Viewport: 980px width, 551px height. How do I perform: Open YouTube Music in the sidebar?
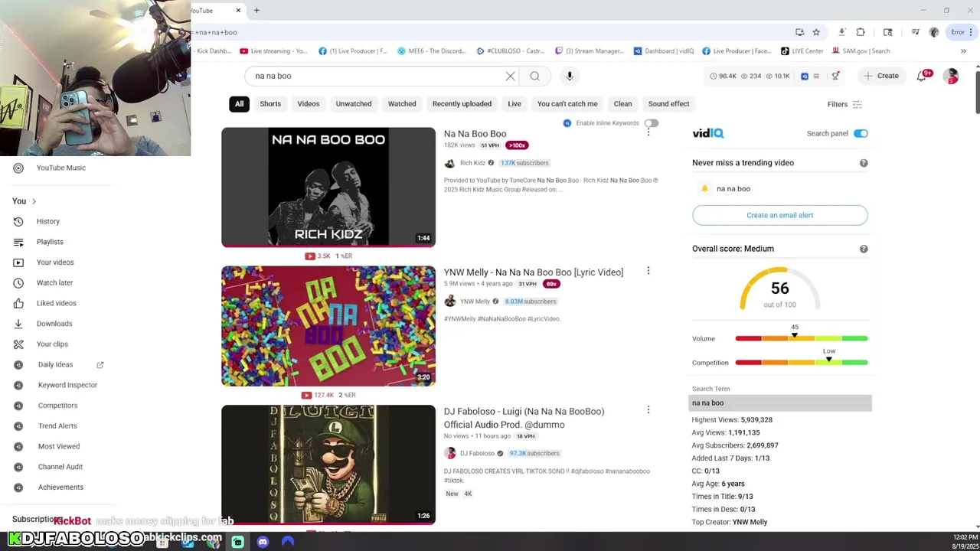(x=61, y=168)
